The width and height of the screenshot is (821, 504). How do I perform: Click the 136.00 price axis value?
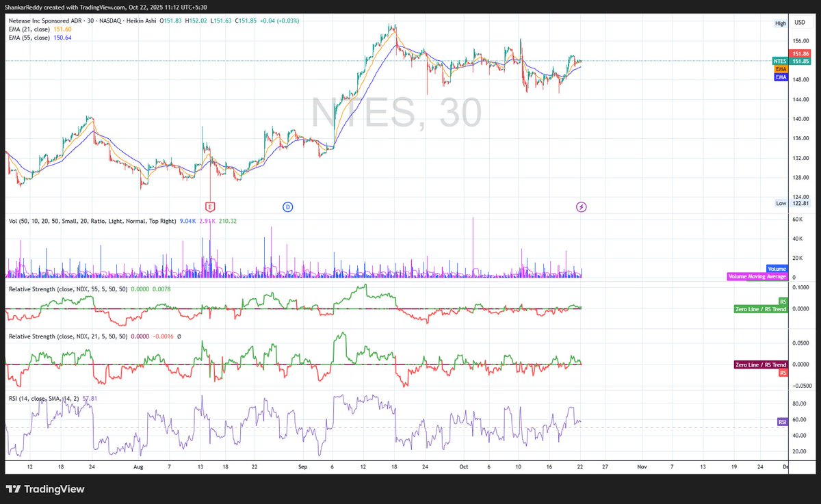800,139
